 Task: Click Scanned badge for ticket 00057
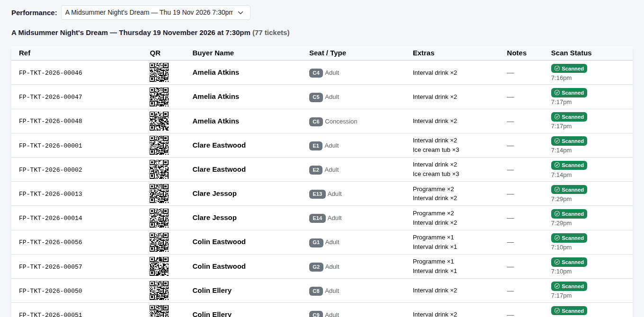tap(569, 262)
